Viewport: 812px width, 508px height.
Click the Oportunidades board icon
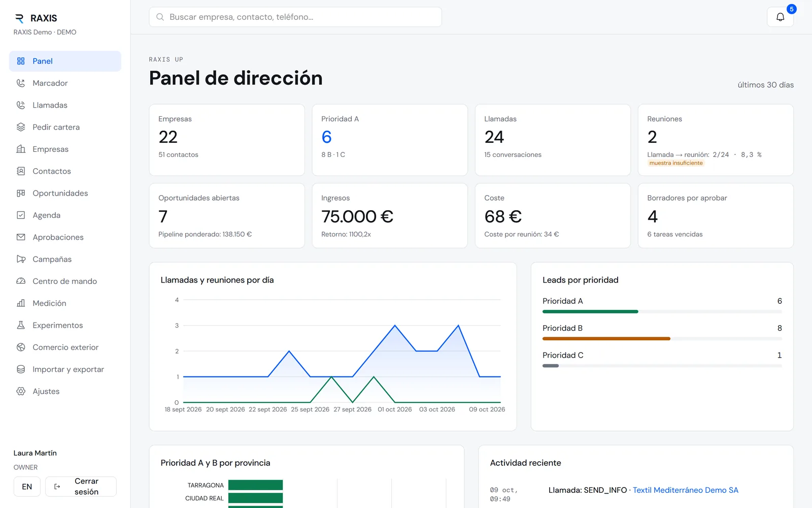(x=21, y=193)
